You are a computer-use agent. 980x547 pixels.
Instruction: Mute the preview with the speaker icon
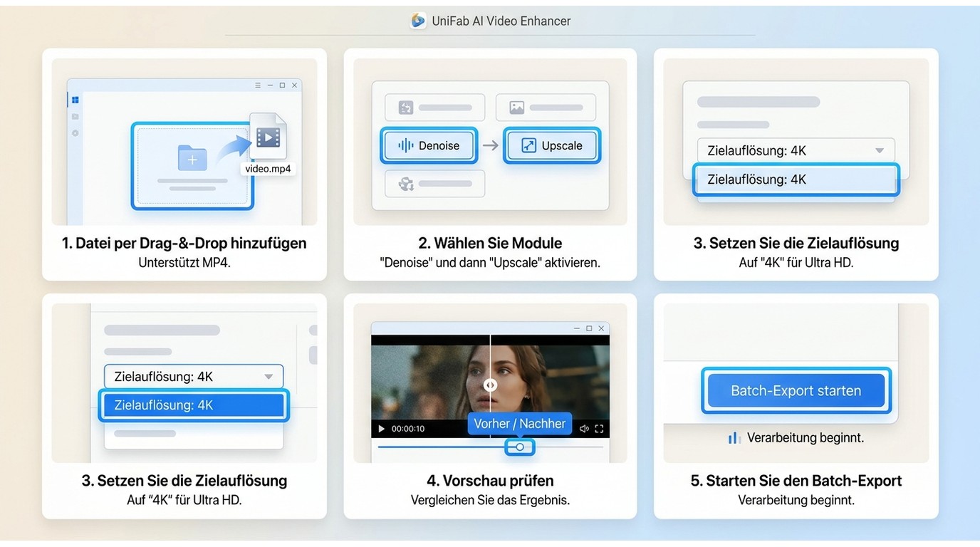[584, 429]
